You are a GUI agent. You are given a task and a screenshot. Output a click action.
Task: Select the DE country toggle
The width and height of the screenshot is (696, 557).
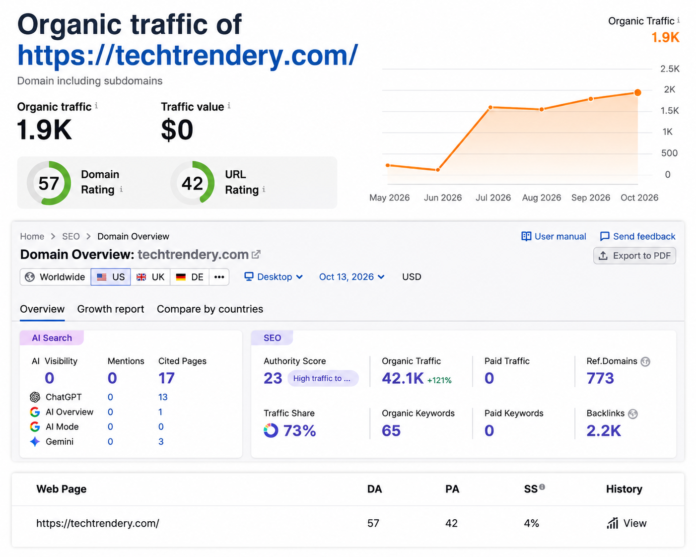190,277
